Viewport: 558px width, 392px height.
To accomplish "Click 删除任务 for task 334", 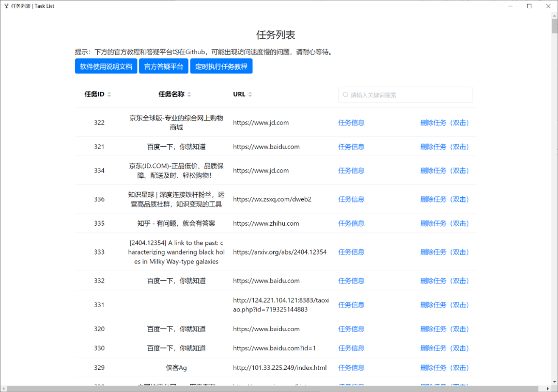I will point(444,171).
